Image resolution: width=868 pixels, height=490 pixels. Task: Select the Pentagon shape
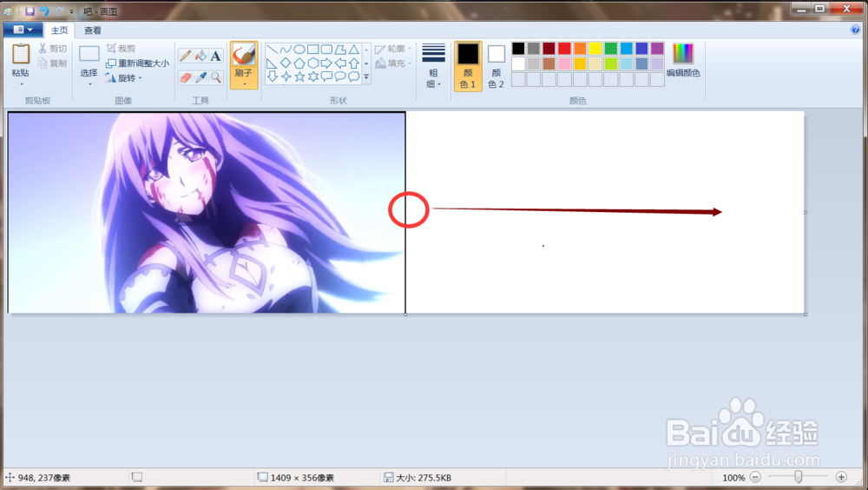point(299,63)
